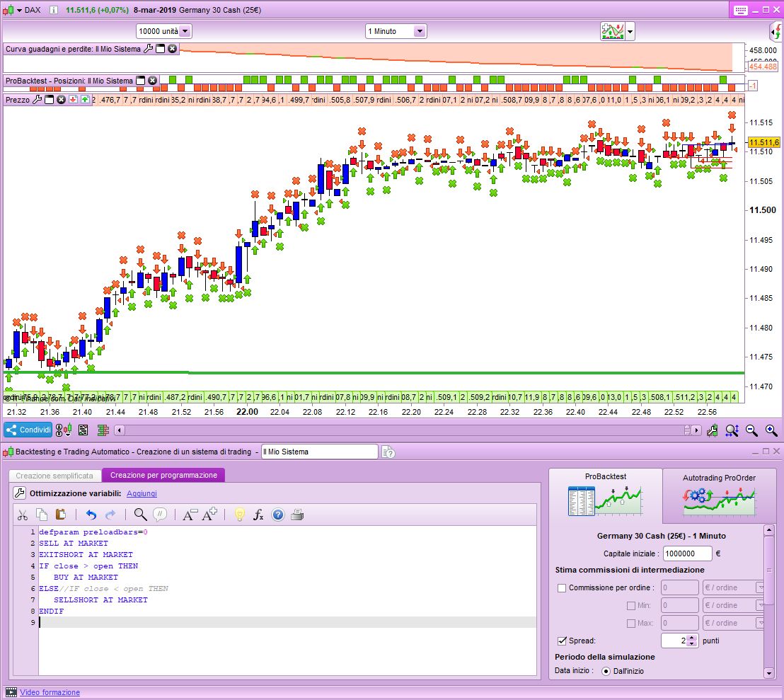
Task: Click the blue question mark help icon
Action: click(x=277, y=515)
